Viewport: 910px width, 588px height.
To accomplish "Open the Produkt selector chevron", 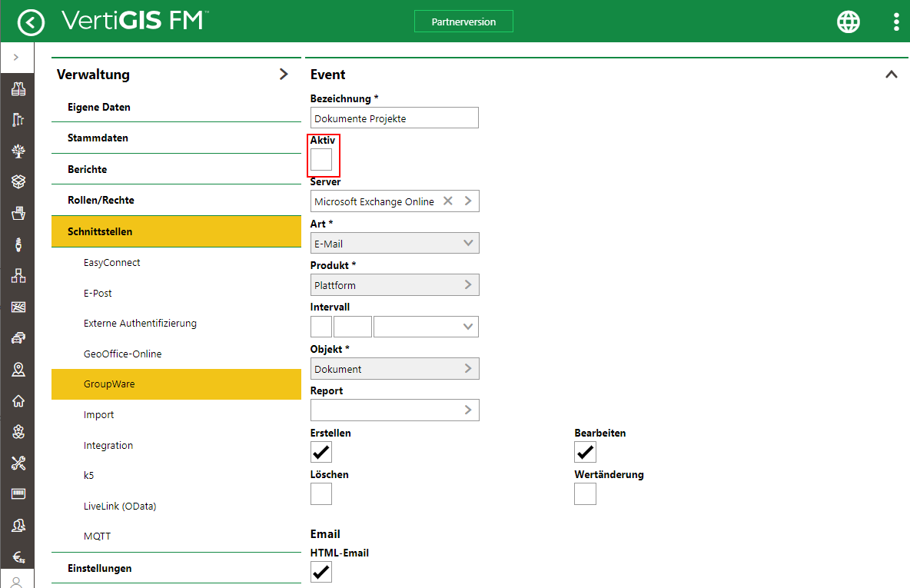I will click(x=468, y=284).
